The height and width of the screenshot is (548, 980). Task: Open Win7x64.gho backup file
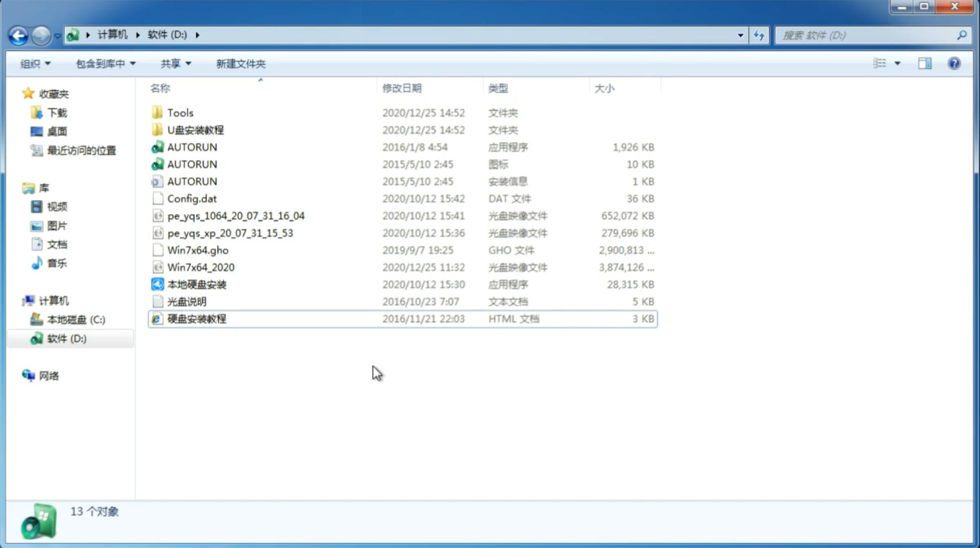198,250
